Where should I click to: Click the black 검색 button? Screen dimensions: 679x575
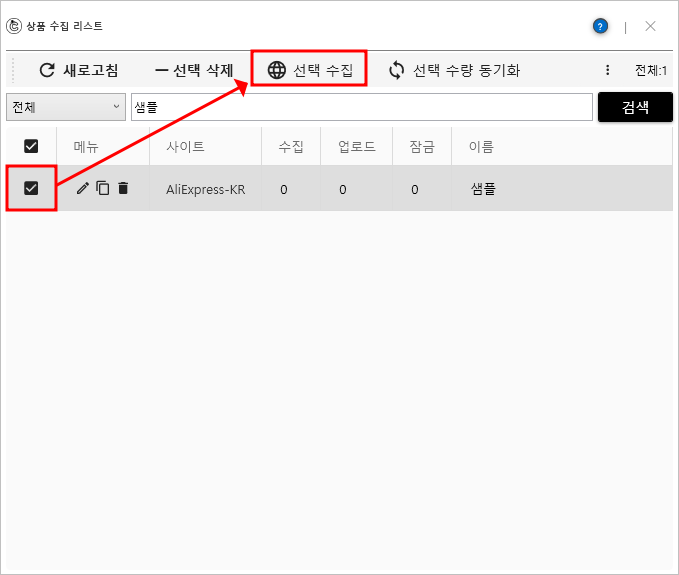click(x=635, y=107)
